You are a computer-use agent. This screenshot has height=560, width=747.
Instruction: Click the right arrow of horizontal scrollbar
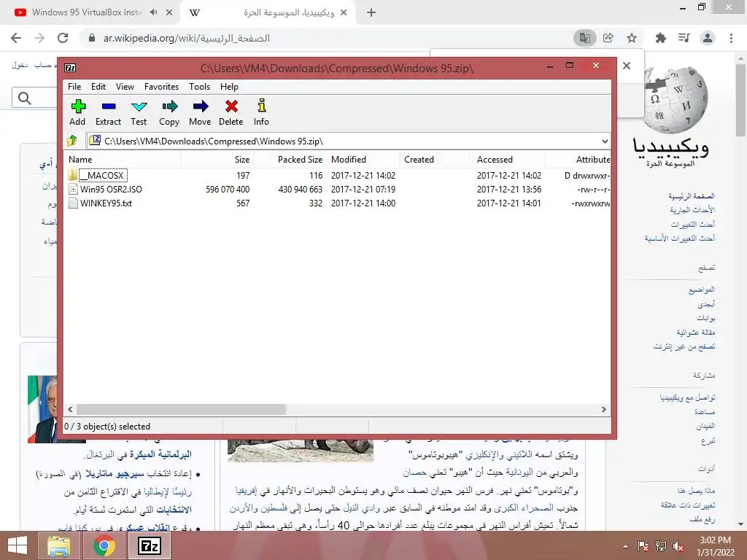coord(603,410)
